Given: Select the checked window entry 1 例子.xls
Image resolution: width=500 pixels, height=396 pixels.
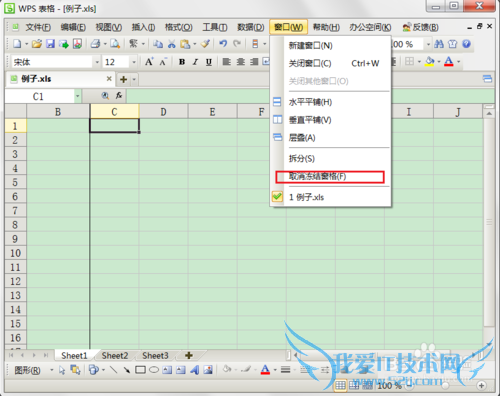Looking at the screenshot, I should [330, 197].
